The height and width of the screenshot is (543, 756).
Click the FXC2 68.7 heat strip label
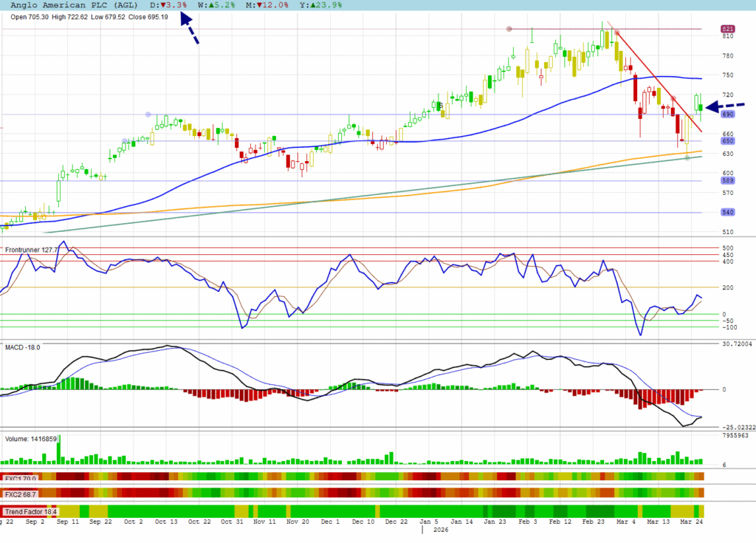pyautogui.click(x=21, y=493)
